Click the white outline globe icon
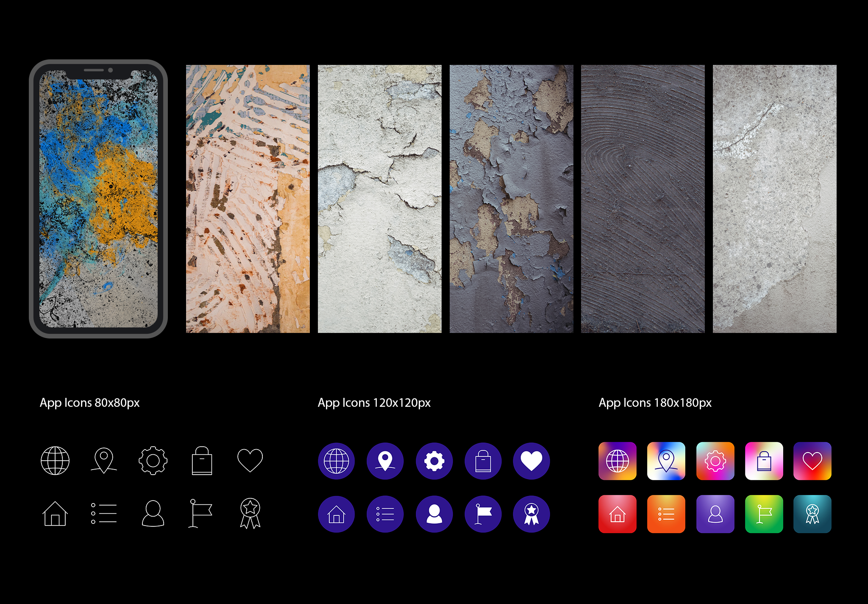This screenshot has width=868, height=604. (55, 461)
